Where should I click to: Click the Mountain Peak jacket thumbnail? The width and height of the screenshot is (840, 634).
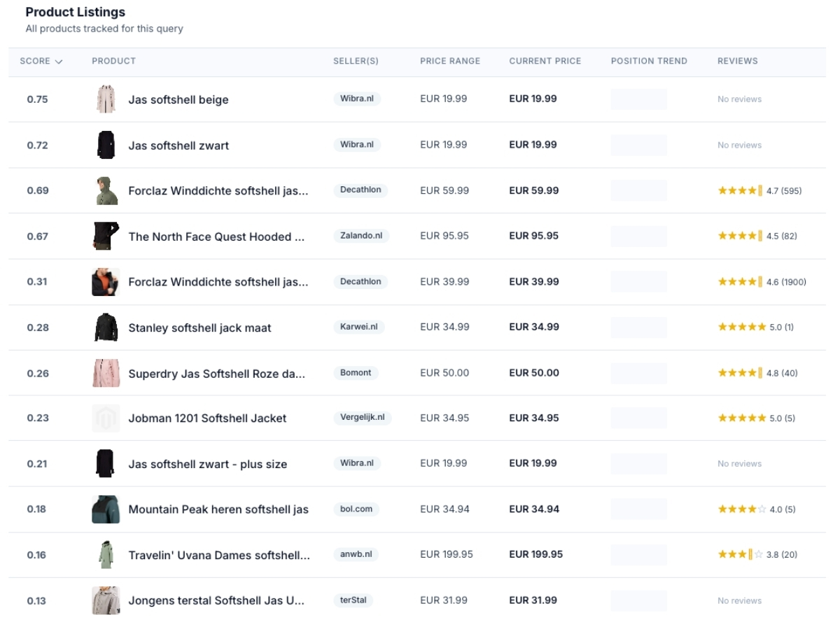106,509
